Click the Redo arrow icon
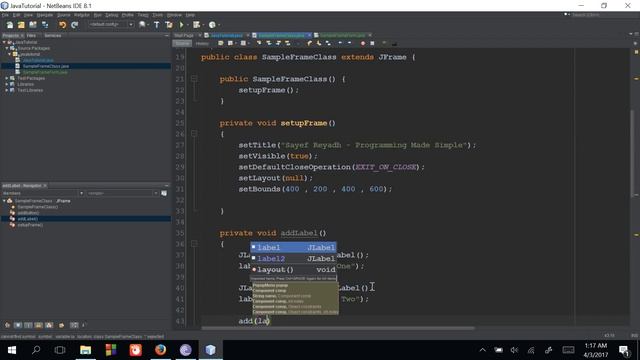This screenshot has height=360, width=640. (74, 25)
